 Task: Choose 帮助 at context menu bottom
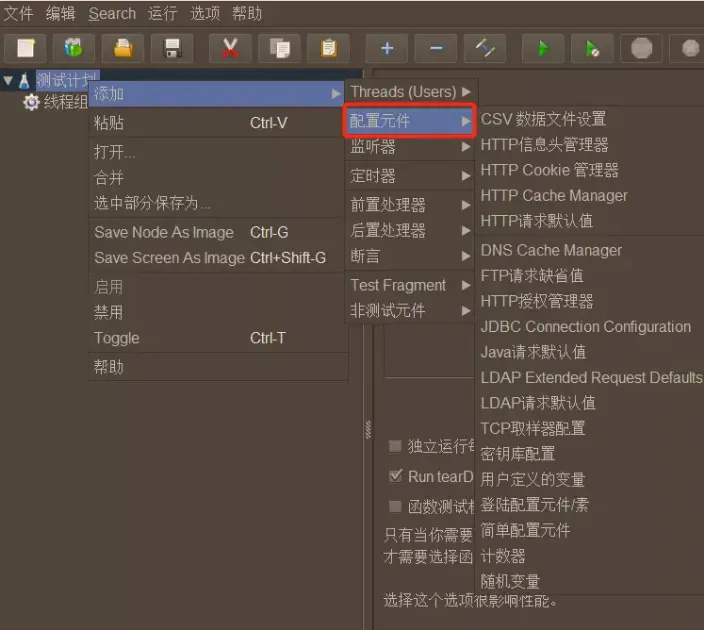[217, 367]
